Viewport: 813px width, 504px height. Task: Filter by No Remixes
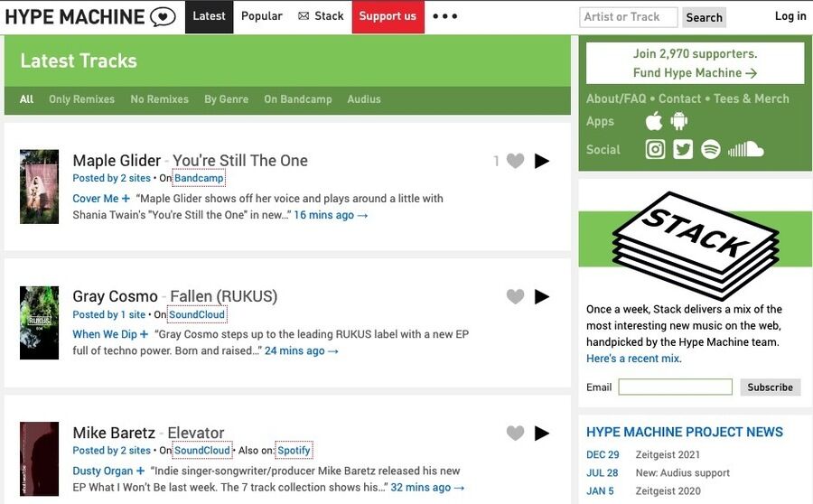[x=159, y=99]
